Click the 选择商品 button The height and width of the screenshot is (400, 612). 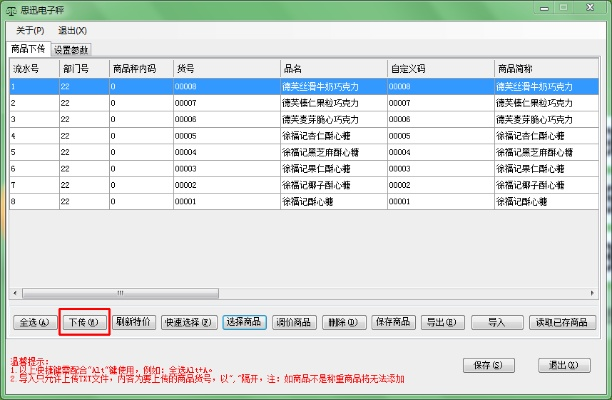click(243, 322)
